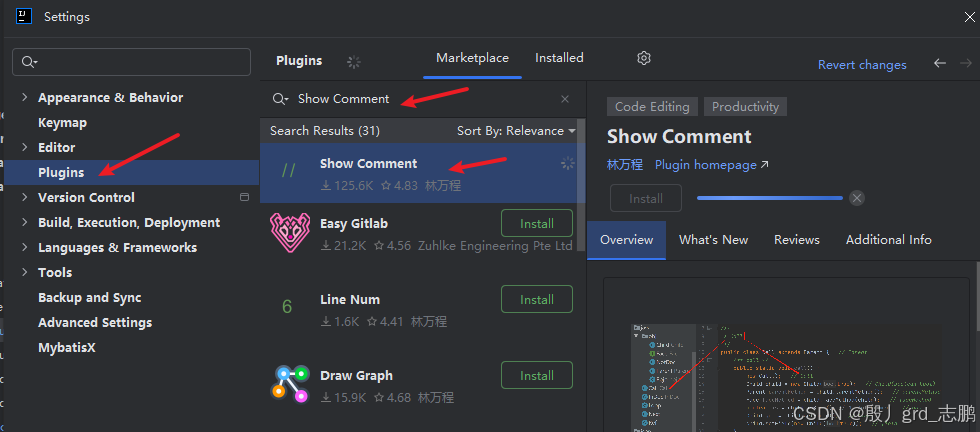Screen dimensions: 980x432
Task: Click the Code Editing tag
Action: point(652,107)
